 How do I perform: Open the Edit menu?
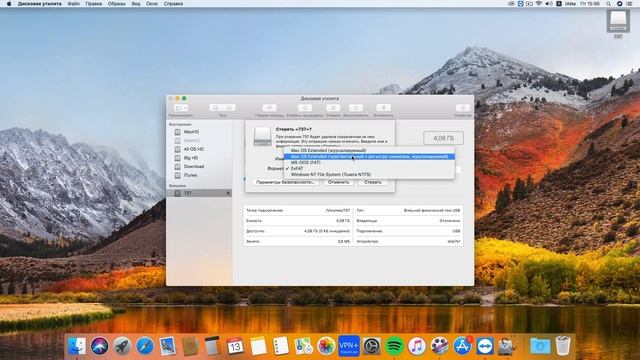point(93,4)
